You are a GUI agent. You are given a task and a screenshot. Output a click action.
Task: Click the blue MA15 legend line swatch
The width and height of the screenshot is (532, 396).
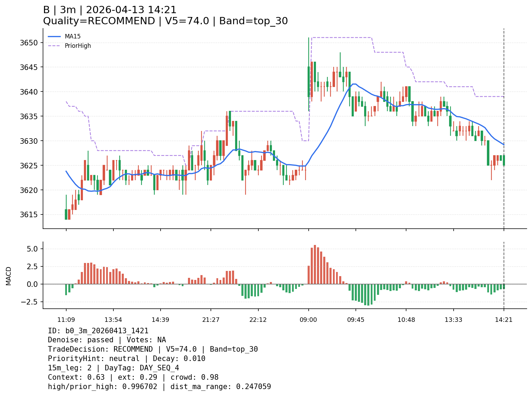pos(54,36)
